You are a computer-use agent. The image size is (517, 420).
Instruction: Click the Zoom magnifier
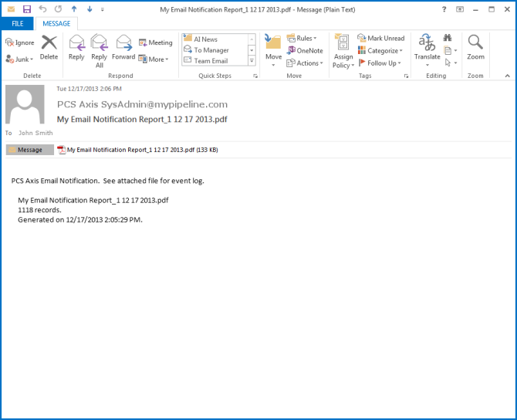click(475, 48)
